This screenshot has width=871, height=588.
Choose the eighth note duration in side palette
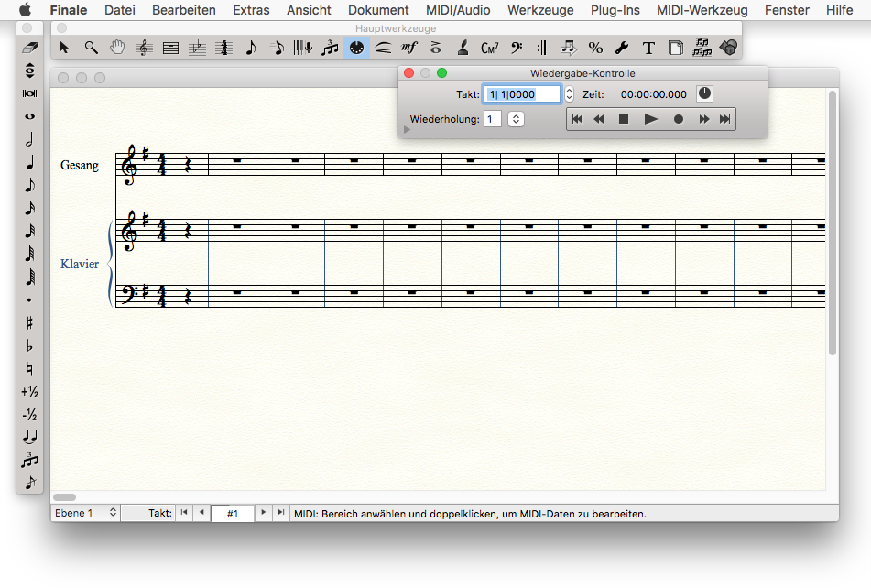tap(30, 185)
